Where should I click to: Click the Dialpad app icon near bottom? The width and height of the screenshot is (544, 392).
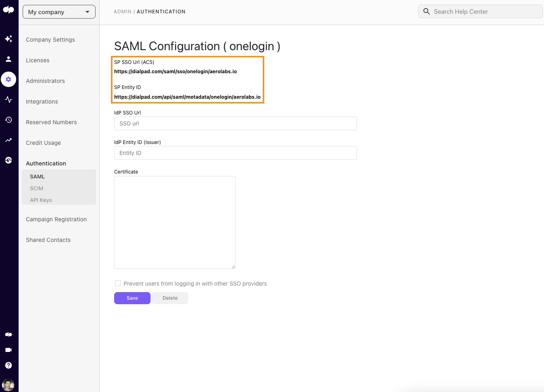pos(8,335)
